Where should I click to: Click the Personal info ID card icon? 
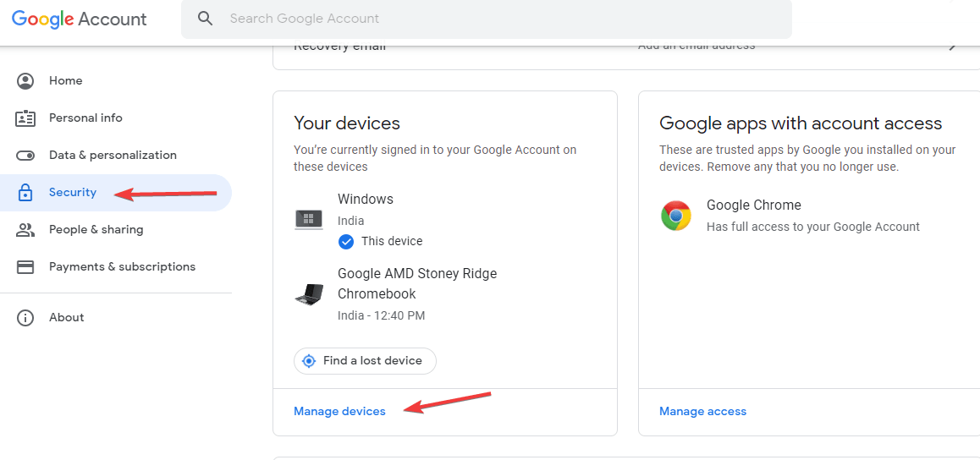tap(25, 118)
